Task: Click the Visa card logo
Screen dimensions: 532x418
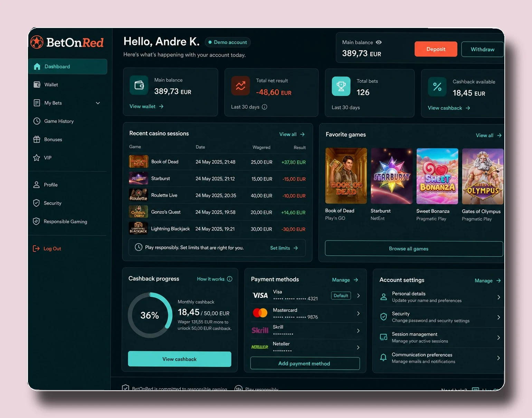Action: click(260, 295)
